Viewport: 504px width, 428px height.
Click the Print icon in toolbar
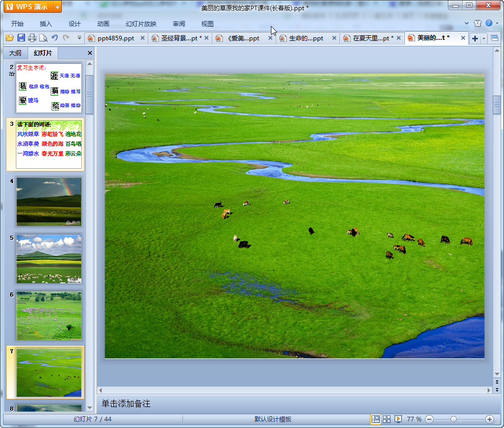click(x=32, y=38)
